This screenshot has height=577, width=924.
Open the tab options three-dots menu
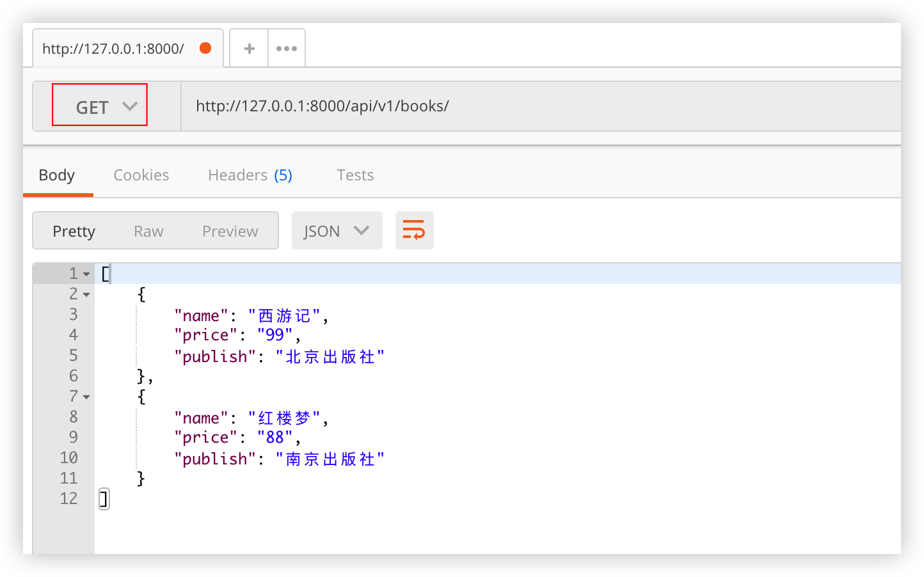point(287,49)
